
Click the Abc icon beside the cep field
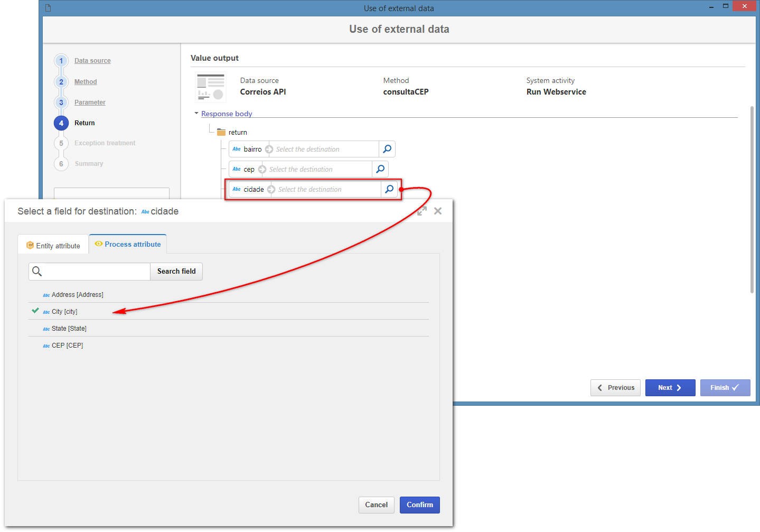click(x=237, y=169)
